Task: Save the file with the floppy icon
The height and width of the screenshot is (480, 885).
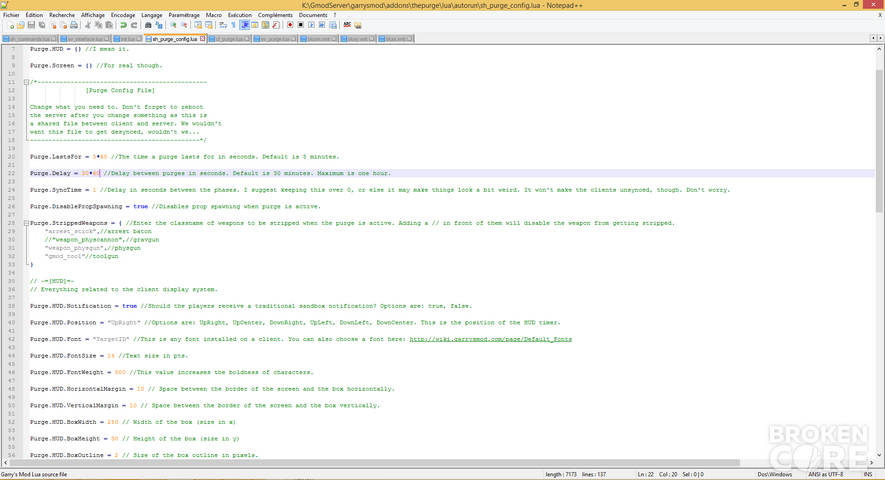Action: (31, 25)
